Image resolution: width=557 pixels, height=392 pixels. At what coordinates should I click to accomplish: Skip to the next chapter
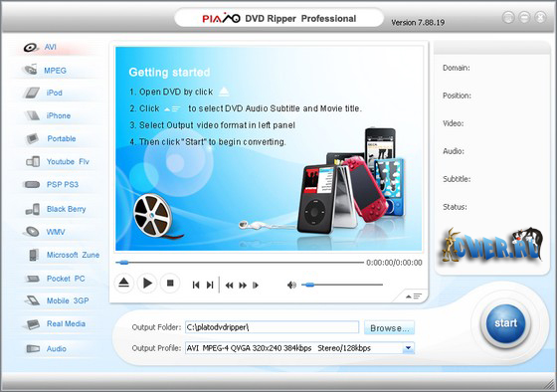pos(210,285)
